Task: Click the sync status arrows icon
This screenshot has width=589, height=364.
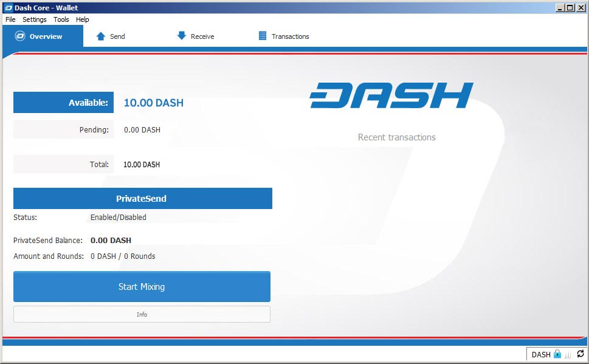Action: click(x=580, y=354)
